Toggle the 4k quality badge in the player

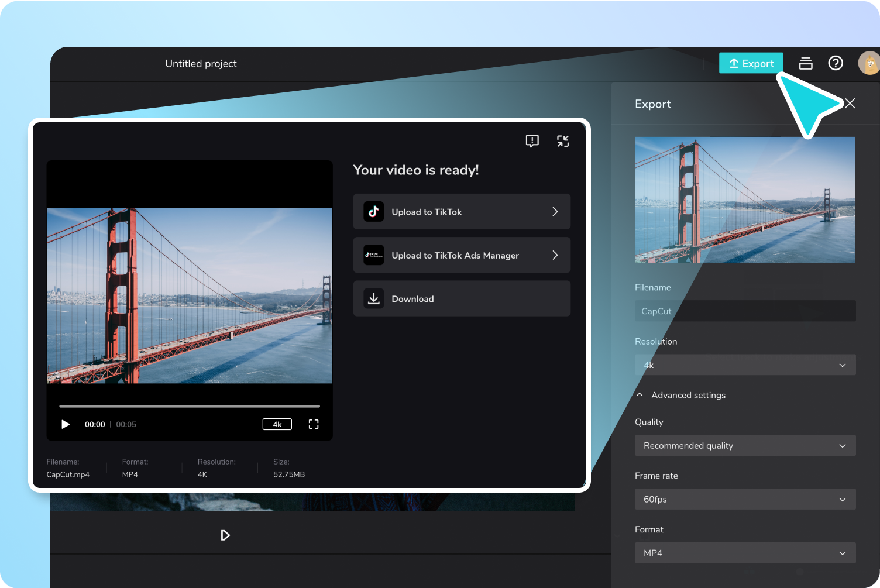(x=277, y=424)
